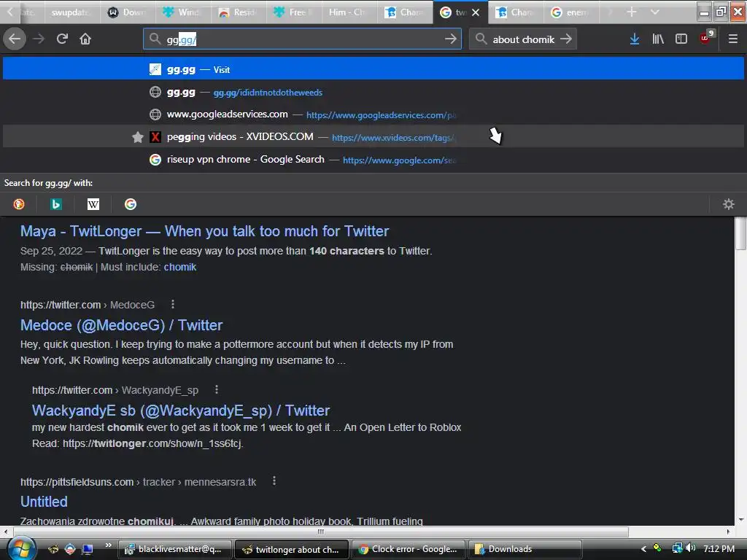Switch to the 'Resid' tab
The image size is (747, 560).
[x=239, y=12]
